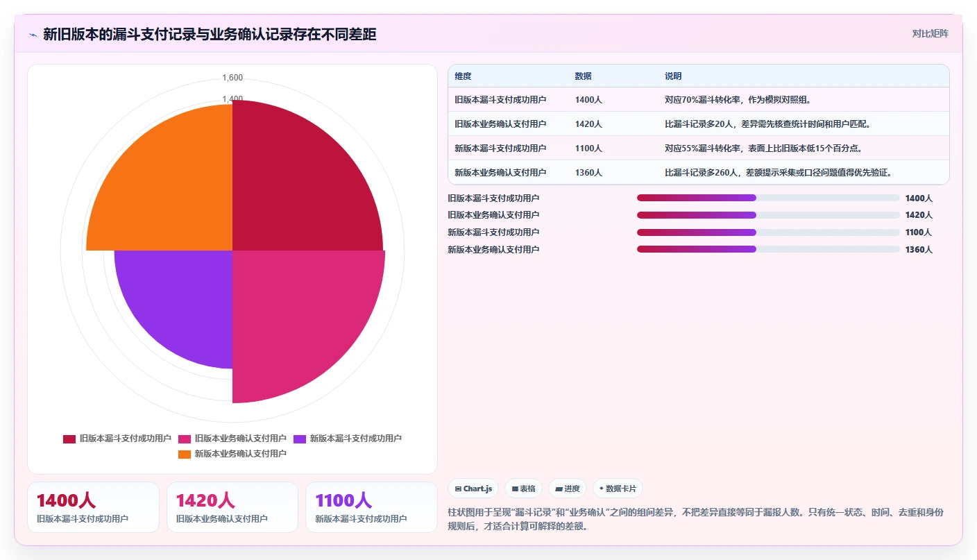Toggle legend entry 旧版本漏斗支付成功用户
Screen dimensions: 977x560
click(117, 439)
